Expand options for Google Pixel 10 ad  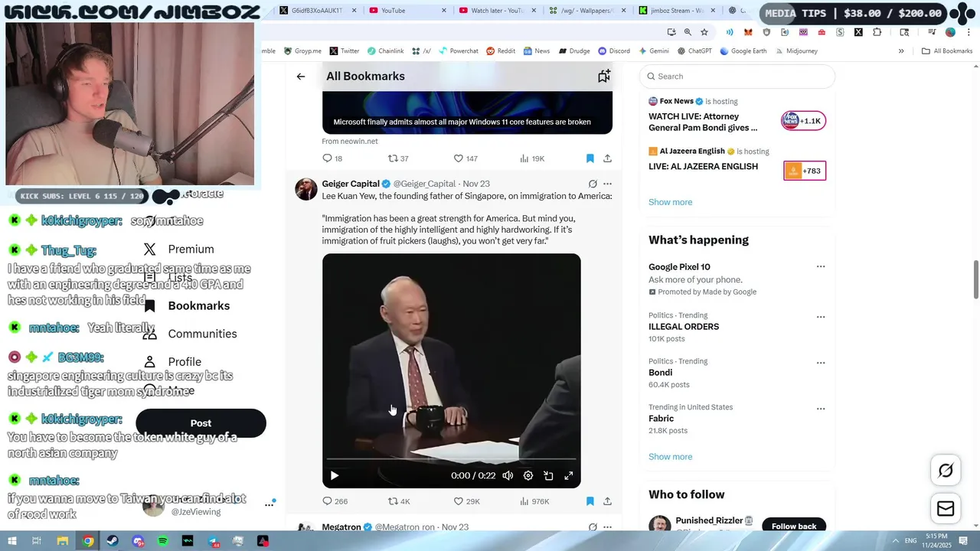821,267
